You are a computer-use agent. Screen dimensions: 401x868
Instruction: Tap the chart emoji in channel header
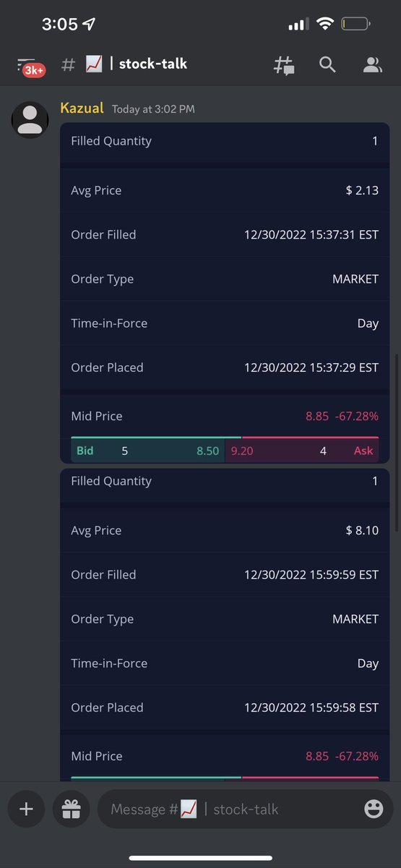click(x=94, y=64)
